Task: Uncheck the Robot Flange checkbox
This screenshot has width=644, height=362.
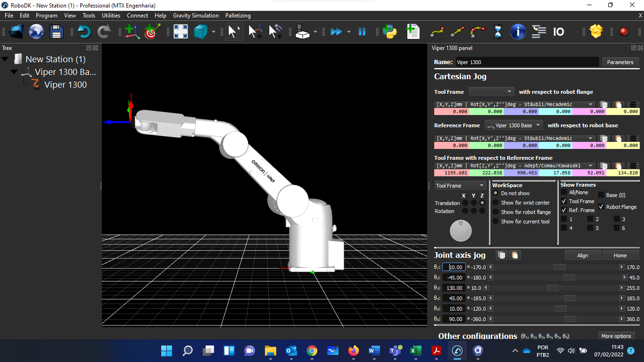Action: [601, 207]
